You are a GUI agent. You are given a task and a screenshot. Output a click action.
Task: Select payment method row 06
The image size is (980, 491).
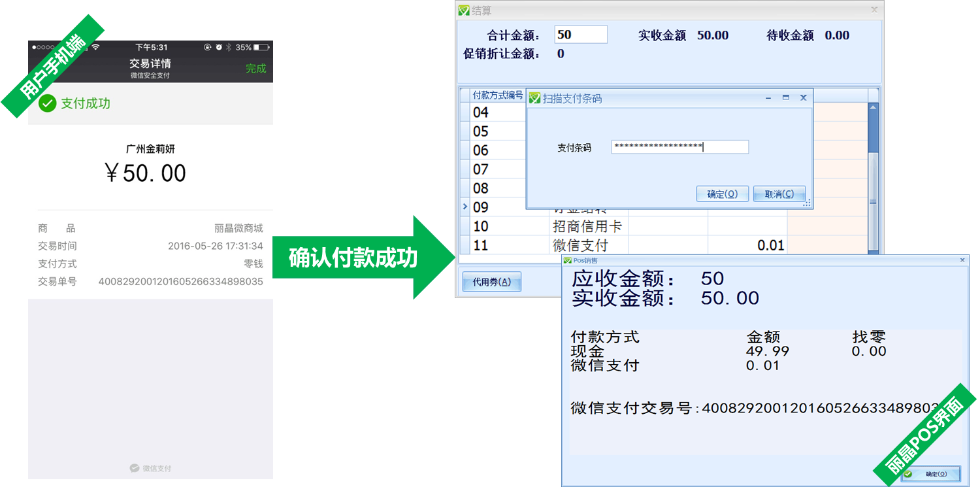pos(497,150)
